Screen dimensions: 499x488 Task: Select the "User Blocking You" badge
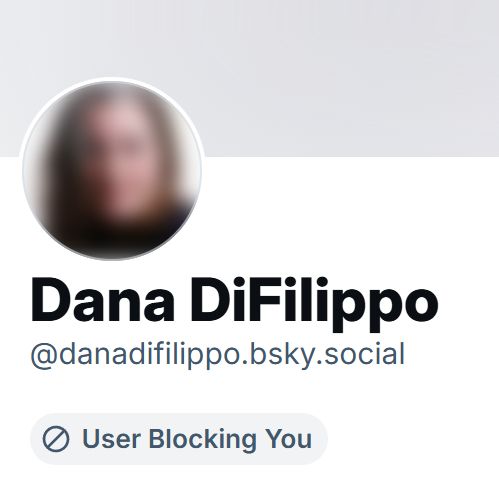point(179,439)
